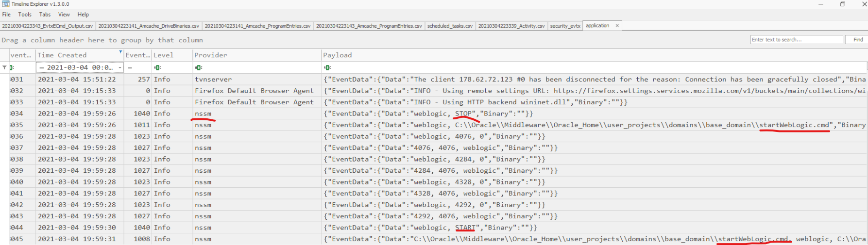The width and height of the screenshot is (868, 245).
Task: Select the 20210304223343_EvtxECmd_Output.csv tab
Action: click(48, 26)
